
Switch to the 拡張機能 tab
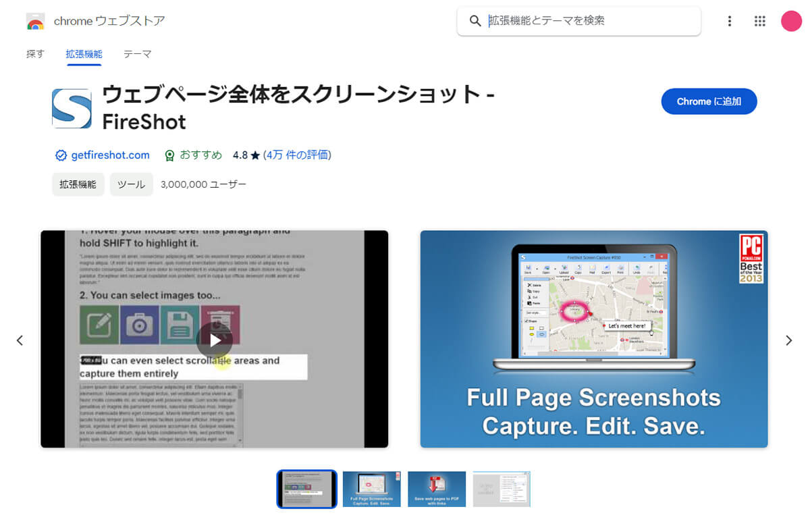pos(84,54)
